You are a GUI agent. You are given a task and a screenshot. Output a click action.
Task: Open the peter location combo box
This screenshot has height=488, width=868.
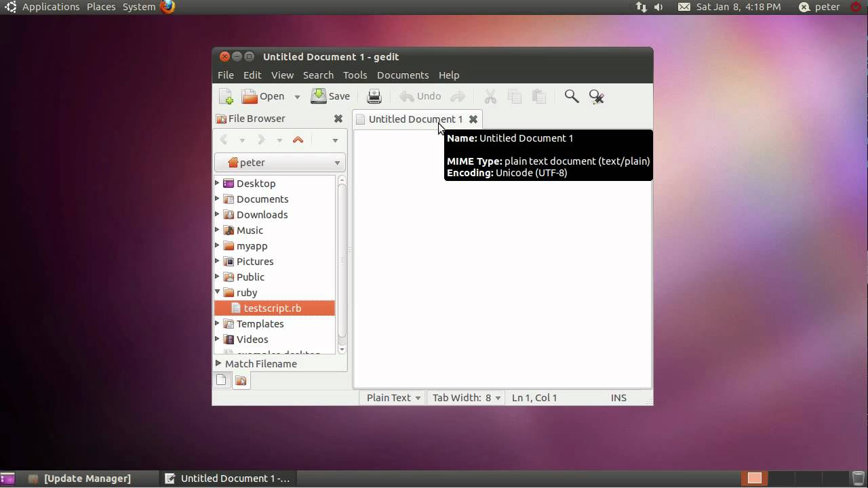coord(280,163)
